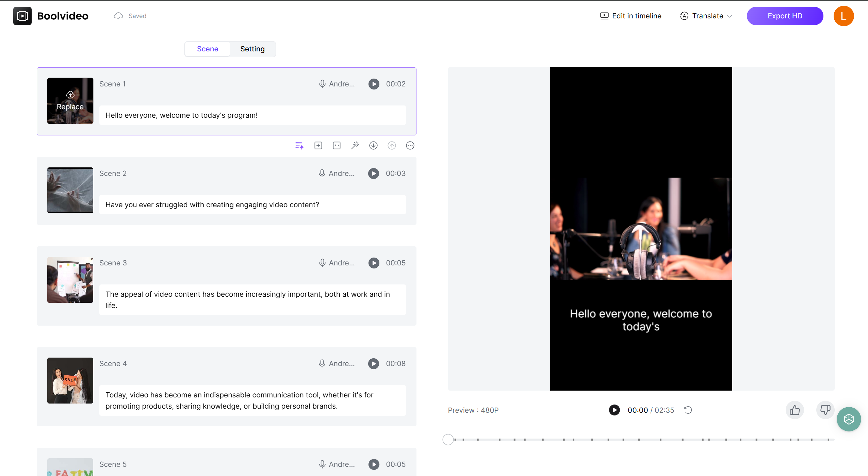868x476 pixels.
Task: Click the Scene 2 title label
Action: (x=113, y=174)
